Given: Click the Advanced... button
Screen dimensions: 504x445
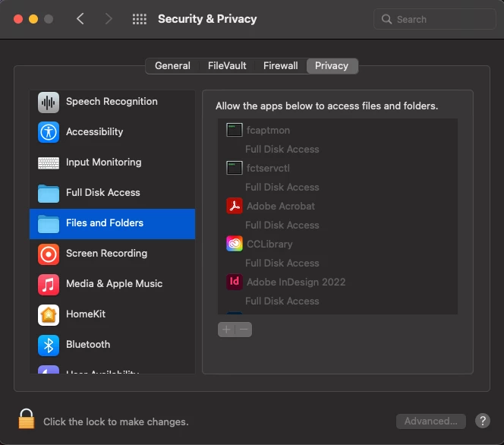Looking at the screenshot, I should click(430, 421).
